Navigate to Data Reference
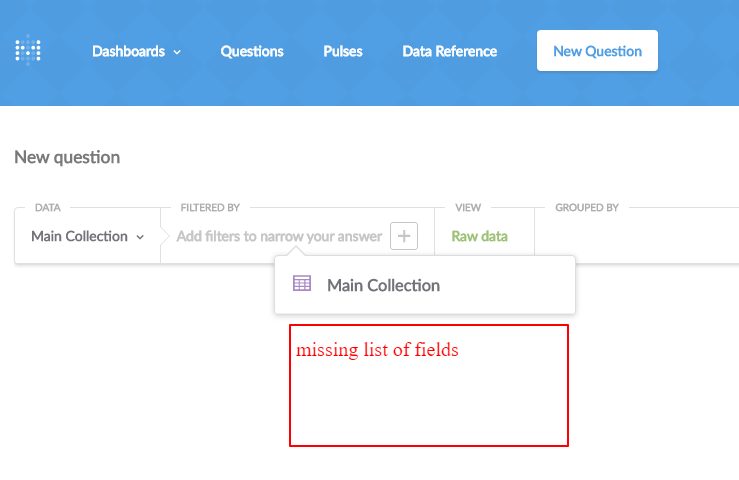This screenshot has width=739, height=480. (x=450, y=51)
